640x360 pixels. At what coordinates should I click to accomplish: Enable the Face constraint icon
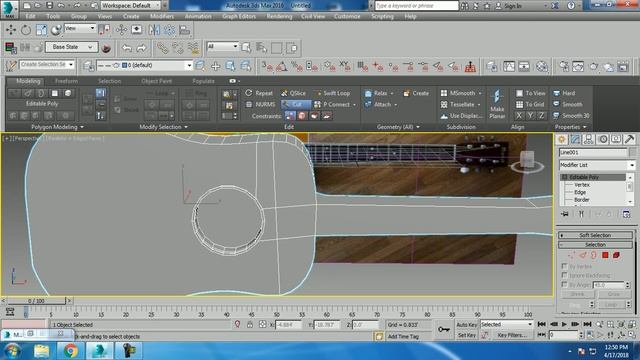point(314,116)
